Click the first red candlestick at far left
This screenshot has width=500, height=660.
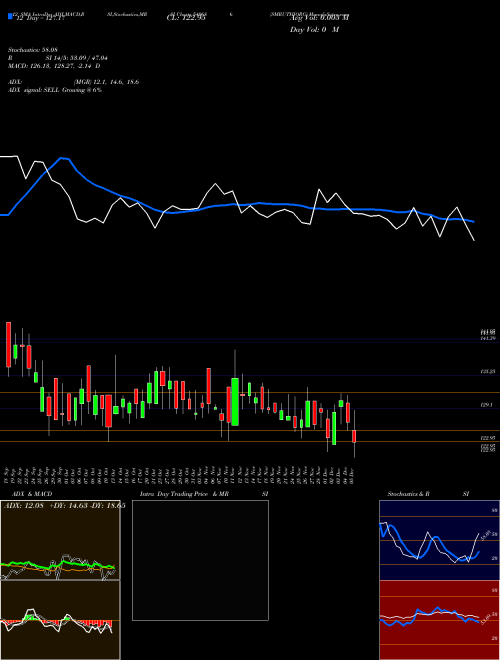point(8,344)
